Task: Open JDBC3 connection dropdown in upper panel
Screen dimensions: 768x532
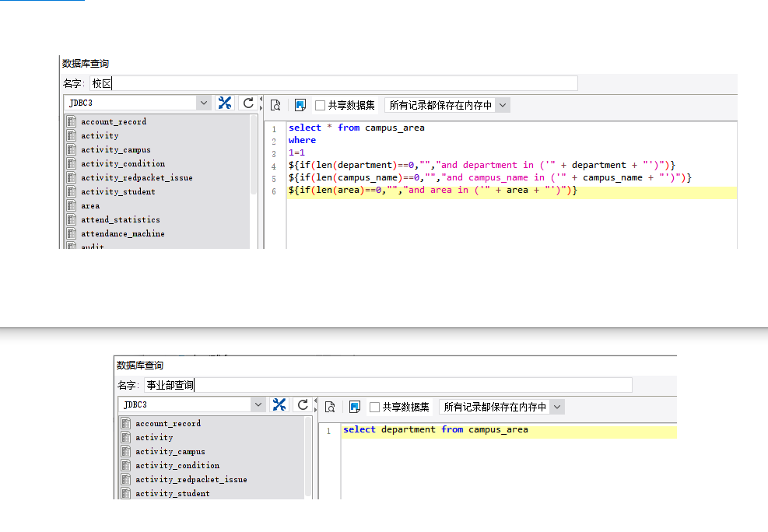Action: point(204,103)
